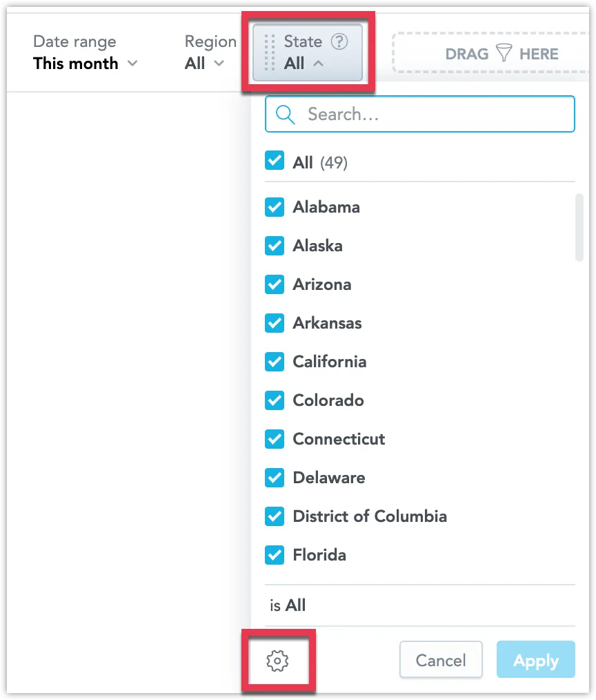
Task: Uncheck the Connecticut checkbox
Action: tap(275, 438)
